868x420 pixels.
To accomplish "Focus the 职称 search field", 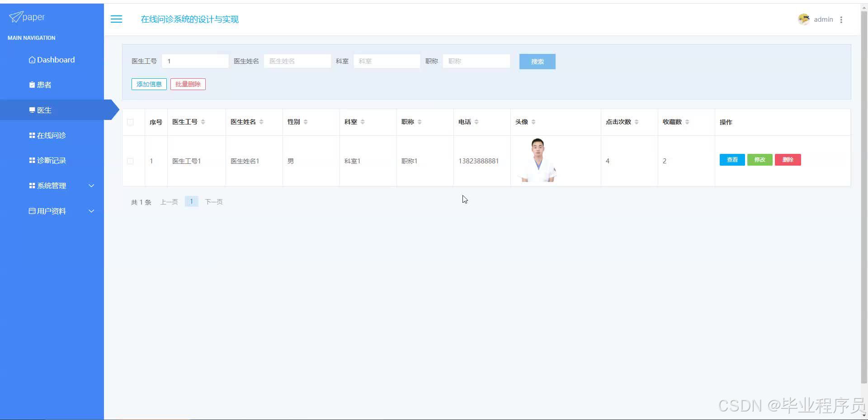I will [476, 61].
